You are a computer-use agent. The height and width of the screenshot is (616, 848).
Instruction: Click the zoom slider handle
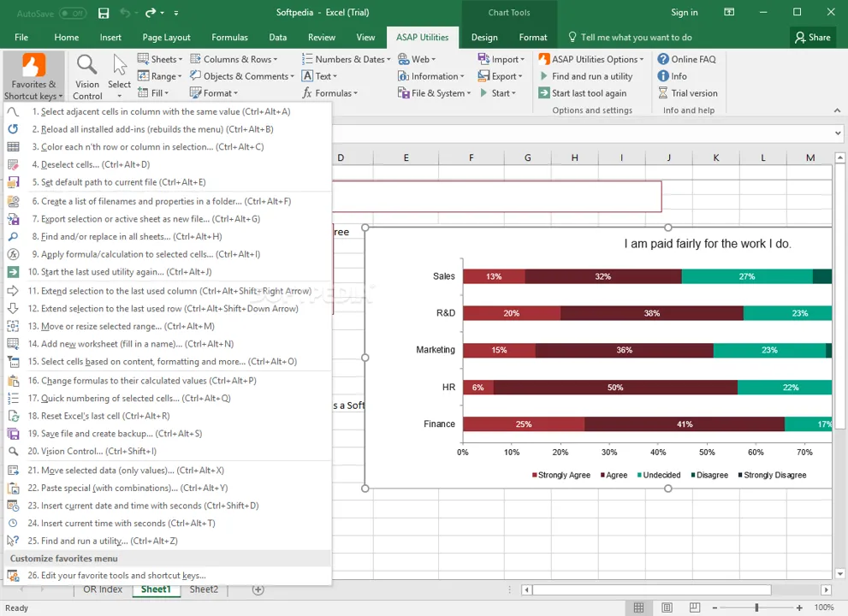(756, 607)
